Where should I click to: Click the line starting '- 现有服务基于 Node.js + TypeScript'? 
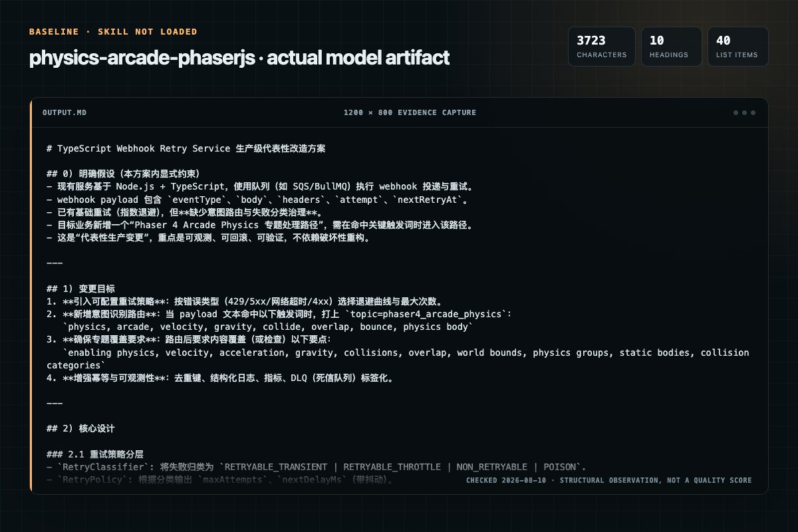[x=259, y=186]
